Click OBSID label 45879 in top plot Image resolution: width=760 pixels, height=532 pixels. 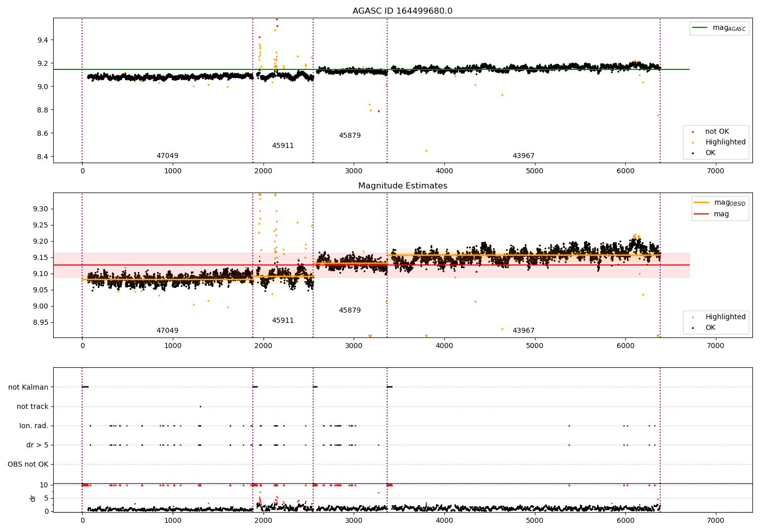[x=350, y=136]
